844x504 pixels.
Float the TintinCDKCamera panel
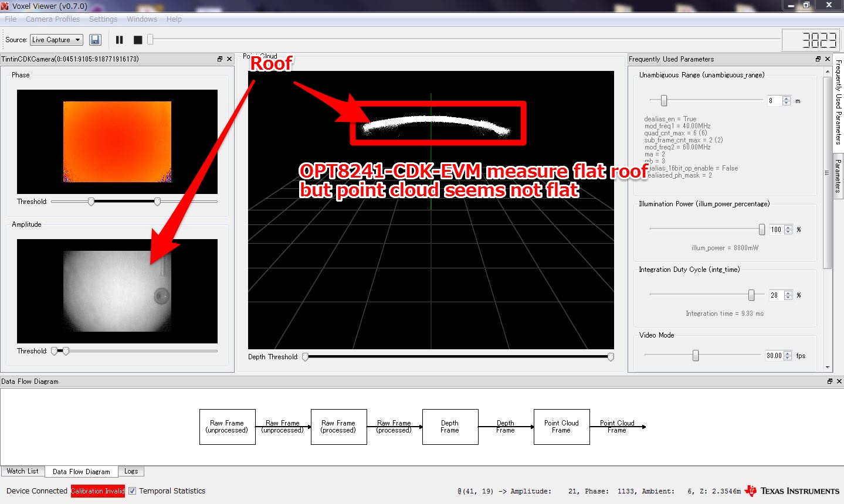pyautogui.click(x=220, y=59)
